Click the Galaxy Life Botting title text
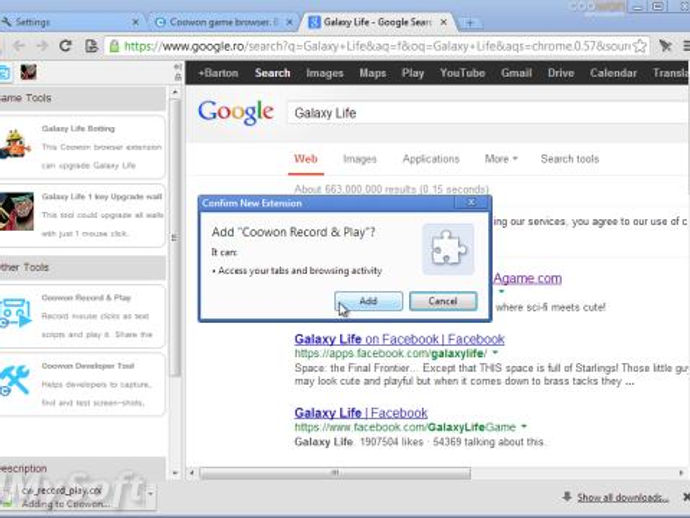This screenshot has width=690, height=518. click(78, 129)
